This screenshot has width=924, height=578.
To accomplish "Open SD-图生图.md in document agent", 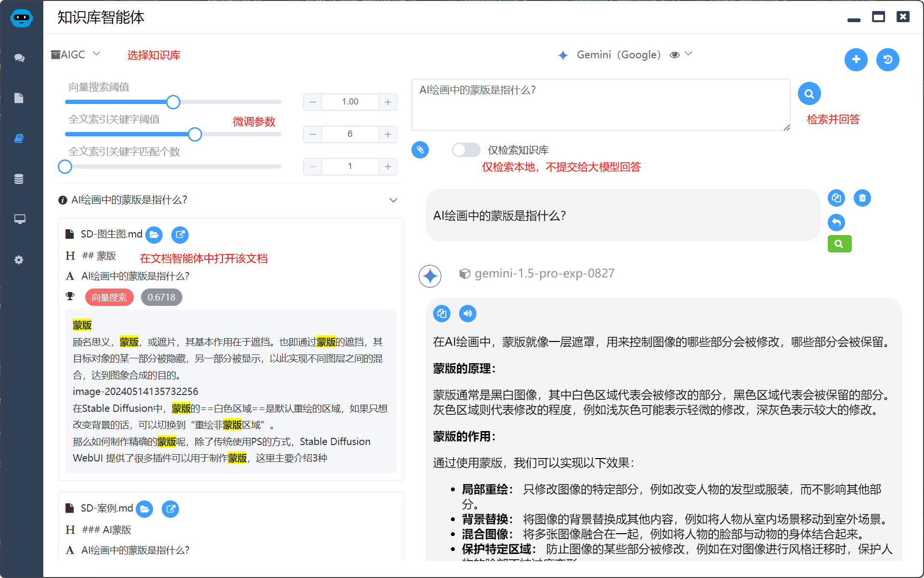I will point(180,235).
